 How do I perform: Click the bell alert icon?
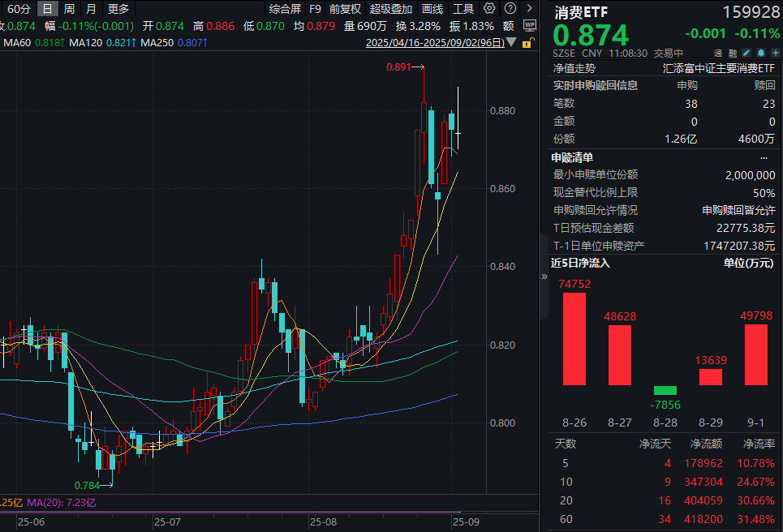coord(760,53)
